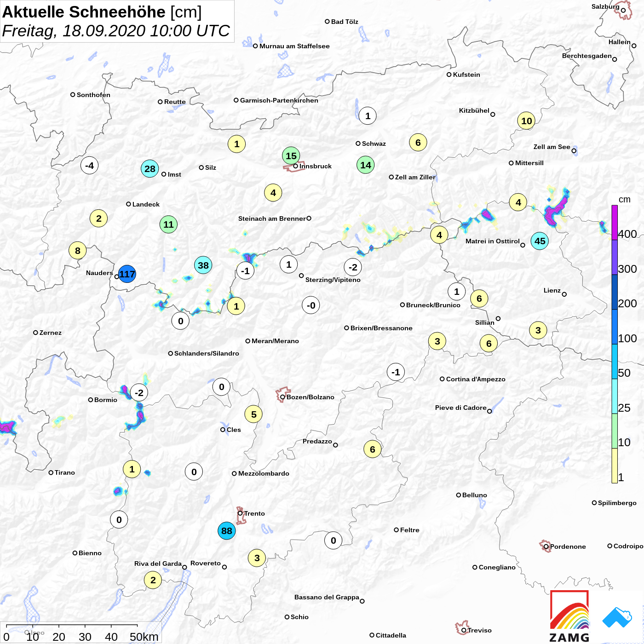
Task: Click the Sterzing/Vipiteno label
Action: tap(333, 280)
